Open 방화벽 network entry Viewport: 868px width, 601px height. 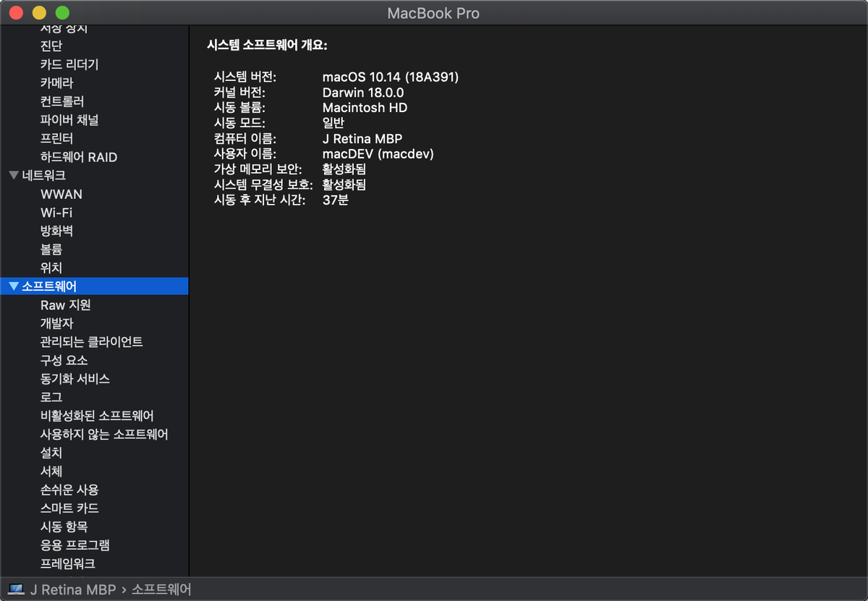tap(56, 231)
